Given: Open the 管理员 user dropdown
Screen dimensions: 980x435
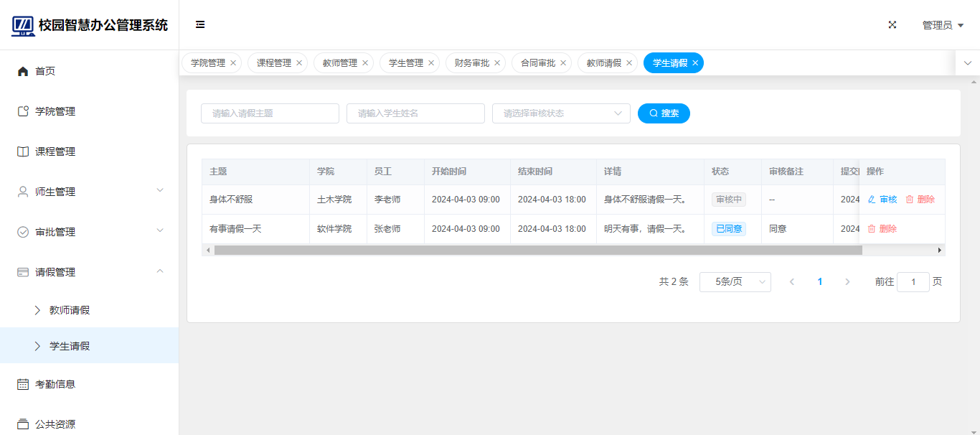Looking at the screenshot, I should (943, 25).
